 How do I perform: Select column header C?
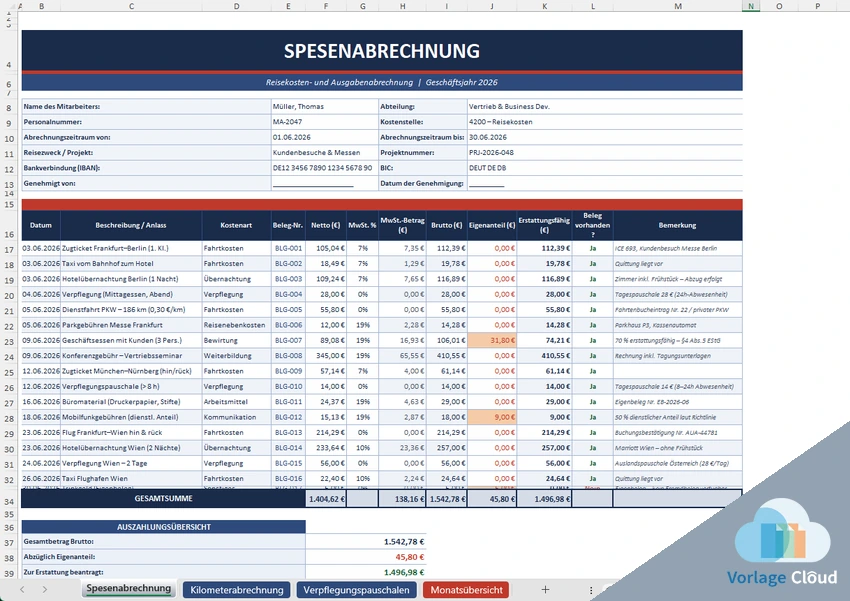click(131, 6)
